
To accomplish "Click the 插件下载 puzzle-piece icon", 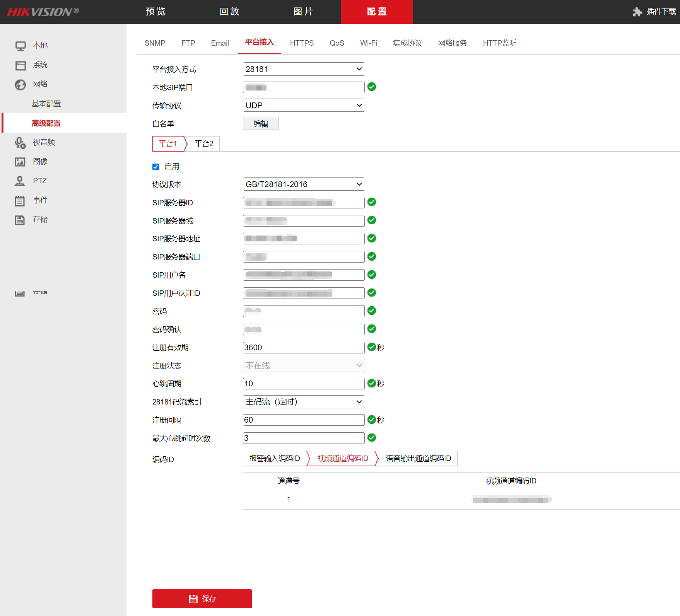I will (x=637, y=12).
